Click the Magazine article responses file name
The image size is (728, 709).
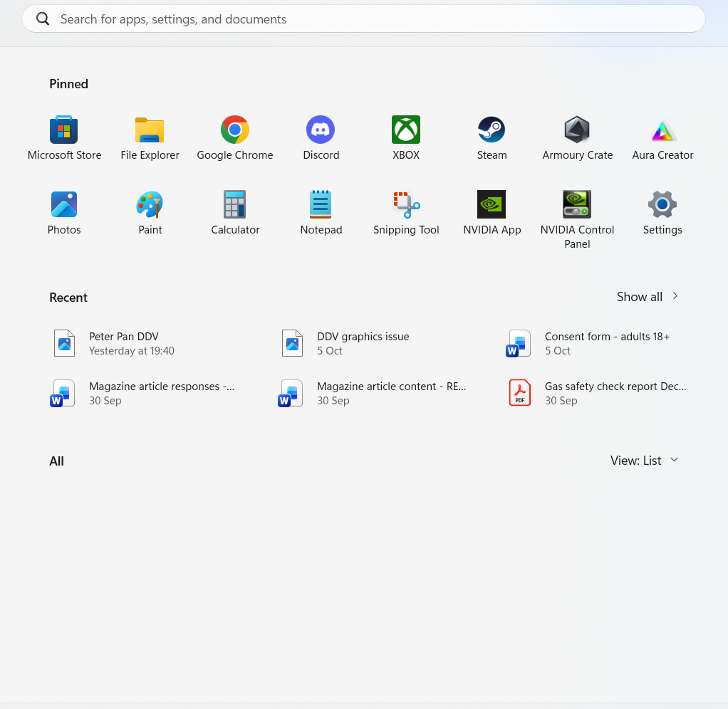[162, 387]
